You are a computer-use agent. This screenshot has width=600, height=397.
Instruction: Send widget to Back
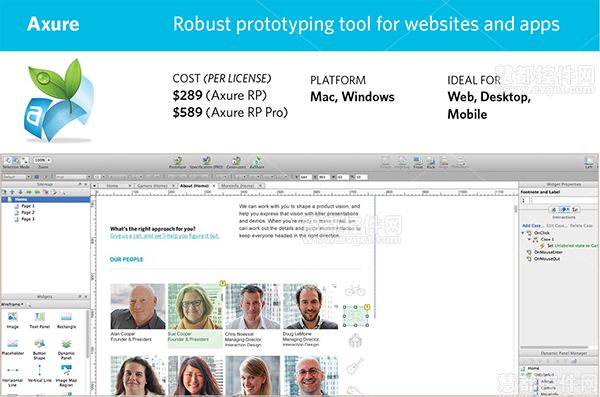(431, 162)
